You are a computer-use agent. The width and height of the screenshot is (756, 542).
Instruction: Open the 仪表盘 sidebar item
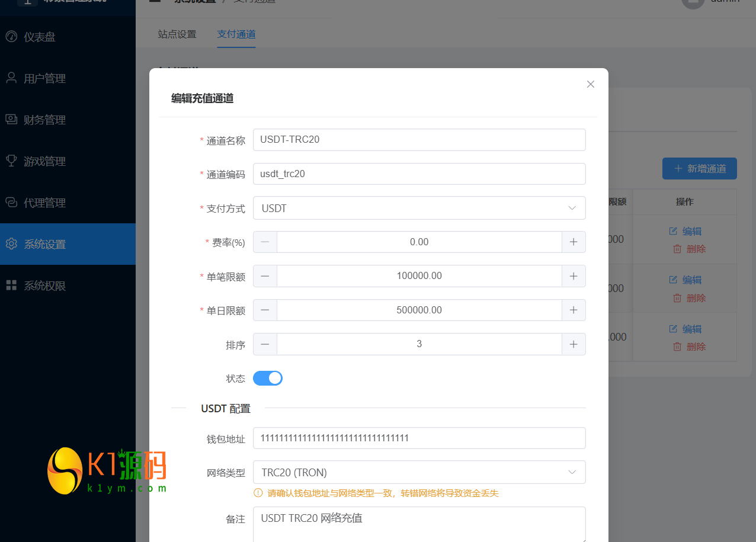(x=68, y=37)
